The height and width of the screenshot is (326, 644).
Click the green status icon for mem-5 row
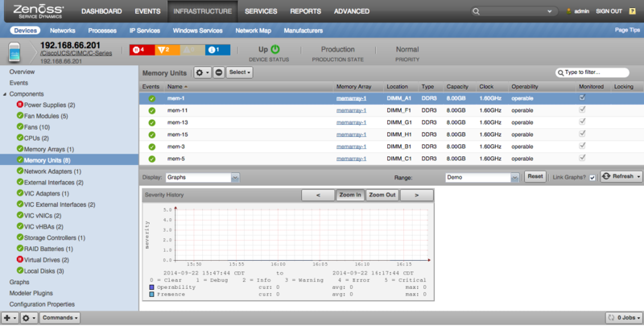point(152,159)
